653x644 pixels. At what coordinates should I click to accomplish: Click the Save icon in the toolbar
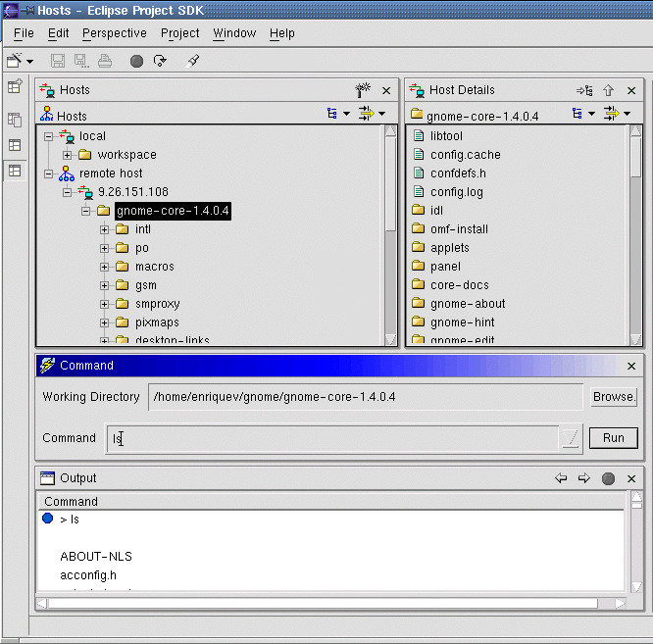[58, 61]
